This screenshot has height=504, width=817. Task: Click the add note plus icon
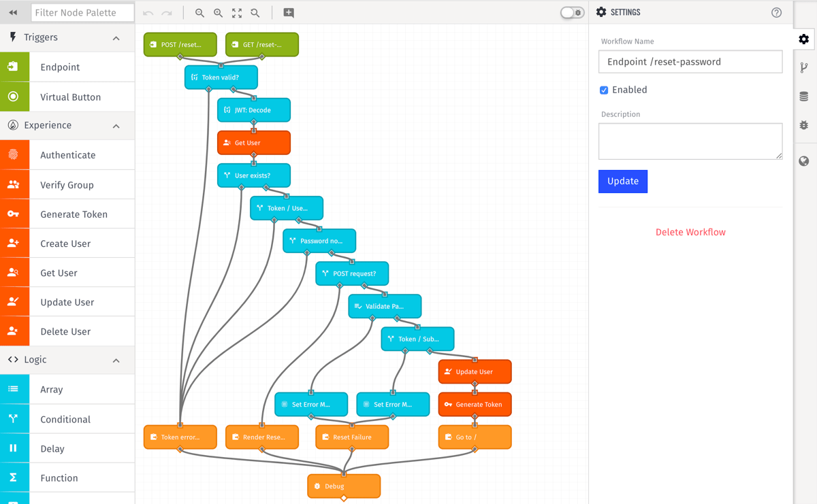click(289, 13)
